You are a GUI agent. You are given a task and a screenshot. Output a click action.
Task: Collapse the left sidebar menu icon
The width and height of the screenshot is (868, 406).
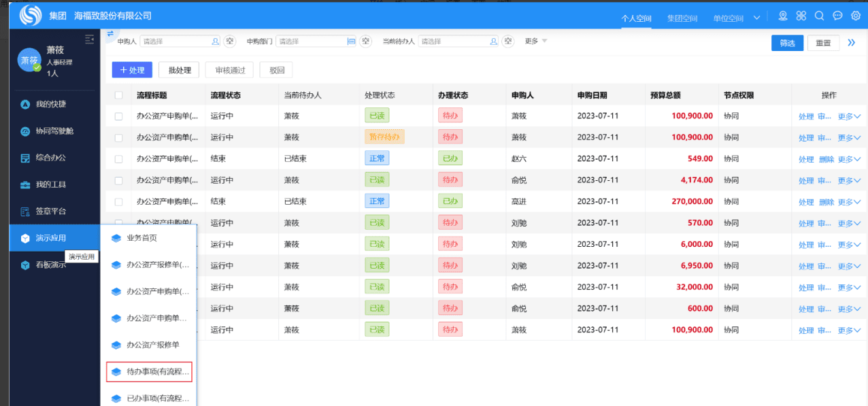89,39
